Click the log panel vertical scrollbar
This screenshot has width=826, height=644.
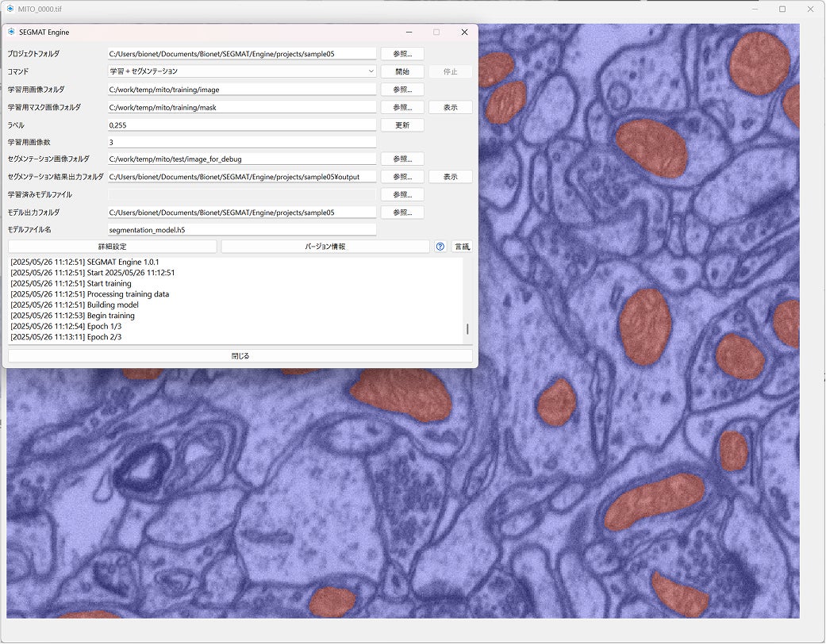[x=467, y=328]
